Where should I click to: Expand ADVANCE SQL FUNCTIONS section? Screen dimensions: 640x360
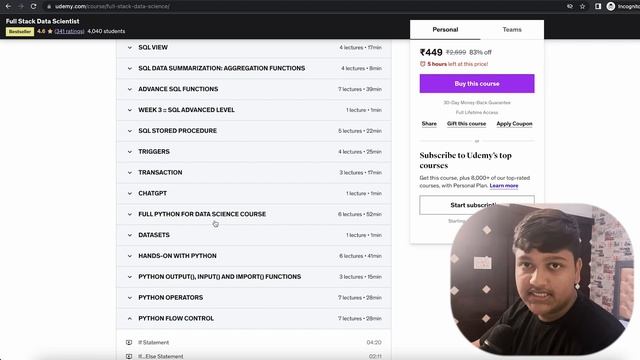coord(253,89)
